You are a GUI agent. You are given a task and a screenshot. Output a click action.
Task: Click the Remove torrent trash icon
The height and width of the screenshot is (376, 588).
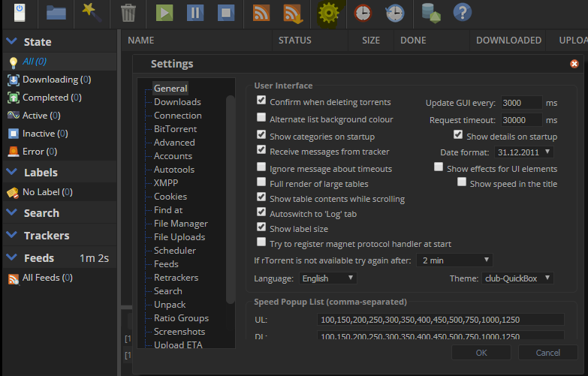[128, 13]
